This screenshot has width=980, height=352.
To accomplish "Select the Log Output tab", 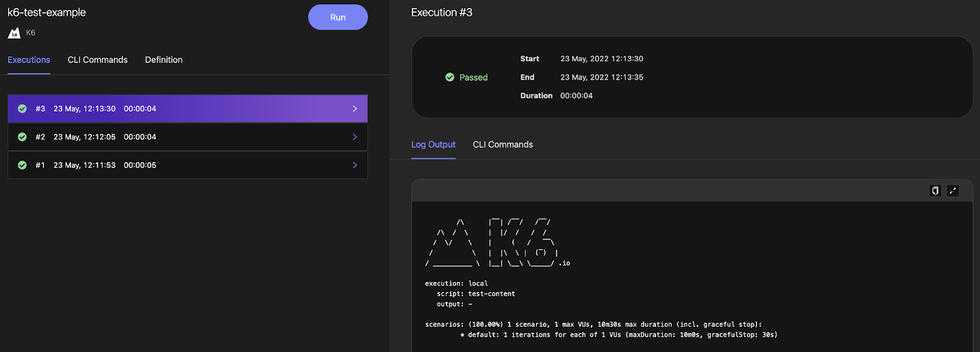I will (x=433, y=145).
